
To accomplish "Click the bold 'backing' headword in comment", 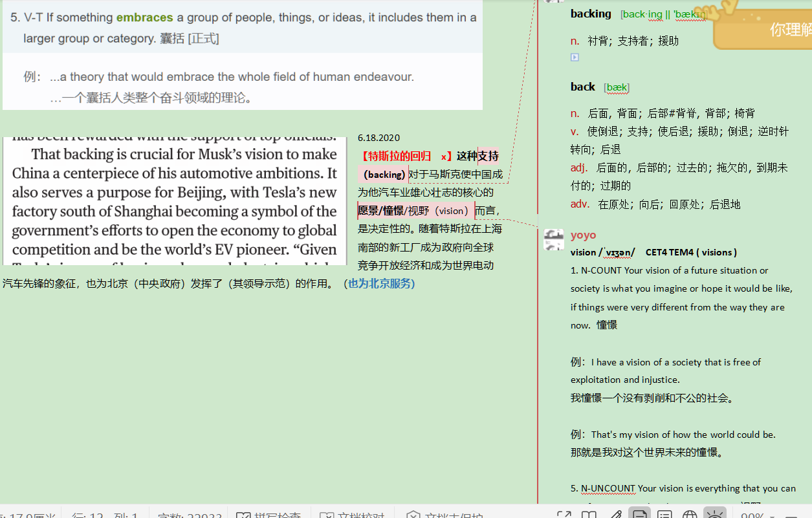I will pyautogui.click(x=591, y=14).
